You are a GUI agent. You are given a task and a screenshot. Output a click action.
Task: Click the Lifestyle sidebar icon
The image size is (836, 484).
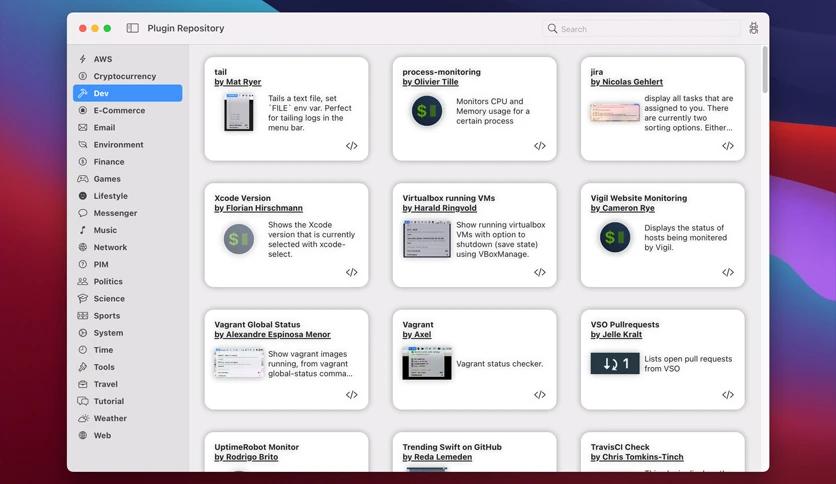coord(83,196)
